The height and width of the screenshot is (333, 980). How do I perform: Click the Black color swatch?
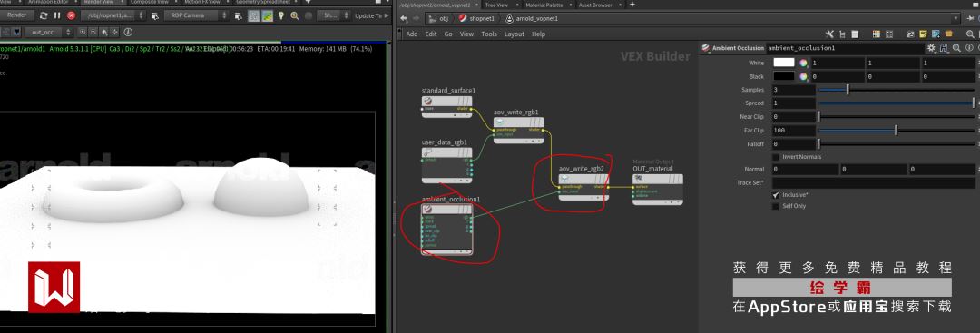pyautogui.click(x=784, y=76)
